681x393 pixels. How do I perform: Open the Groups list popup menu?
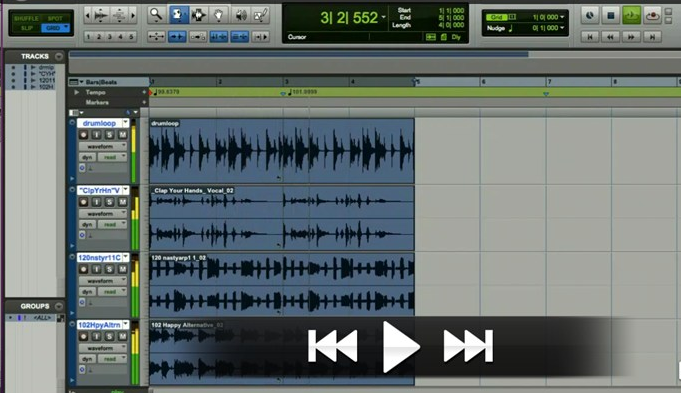coord(59,306)
